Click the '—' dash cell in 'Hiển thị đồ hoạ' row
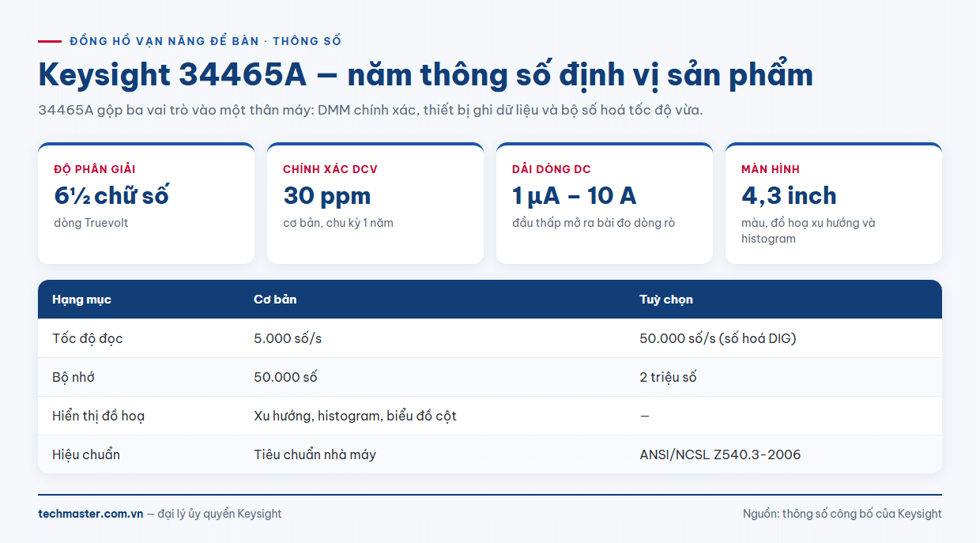The image size is (980, 543). pos(644,416)
